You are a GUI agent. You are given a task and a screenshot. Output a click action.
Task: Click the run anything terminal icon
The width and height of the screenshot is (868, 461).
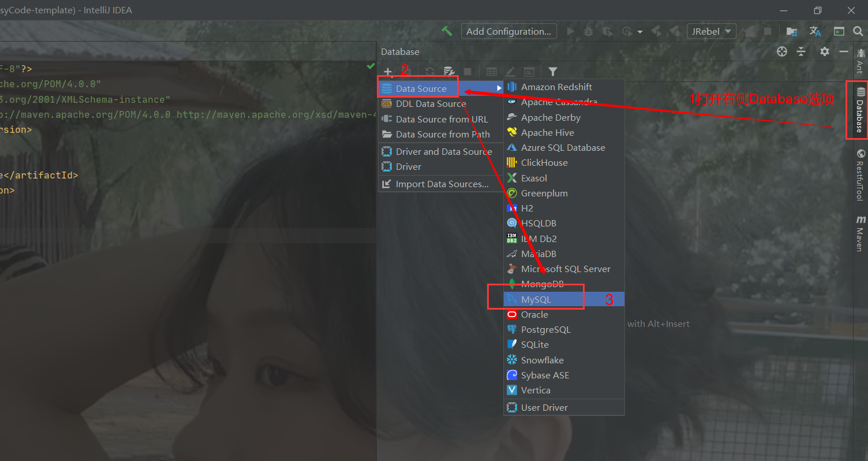pos(839,31)
